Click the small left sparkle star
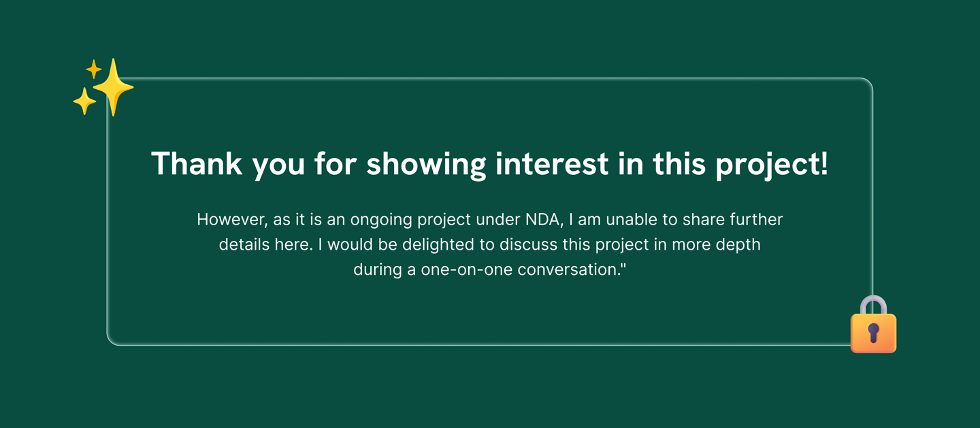The width and height of the screenshot is (980, 428). (84, 101)
